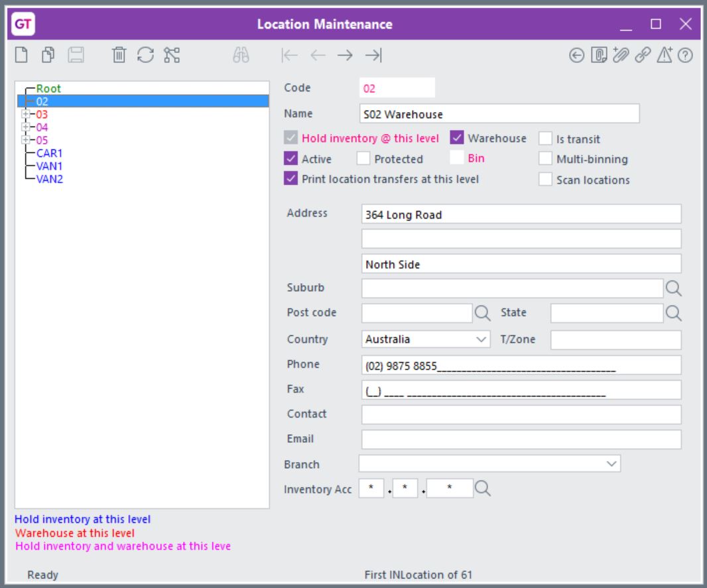Enable Multi-binning for this location
707x588 pixels.
tap(546, 159)
